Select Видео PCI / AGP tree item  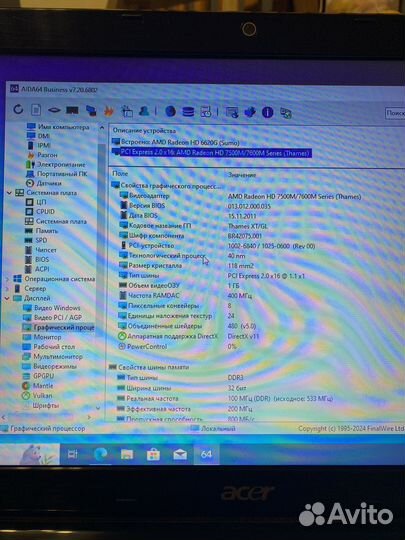pyautogui.click(x=58, y=318)
